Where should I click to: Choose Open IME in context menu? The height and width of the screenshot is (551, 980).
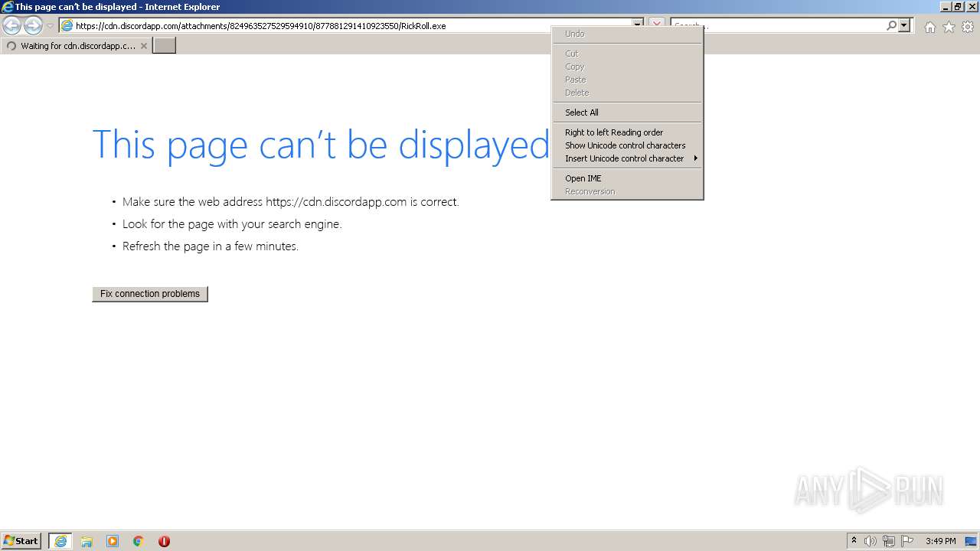(627, 178)
